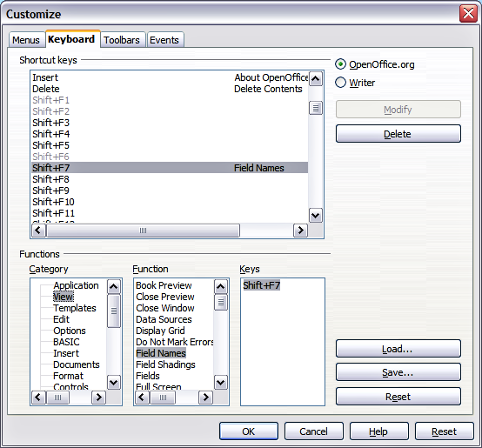Select the Writer radio button
Image resolution: width=482 pixels, height=448 pixels.
340,83
